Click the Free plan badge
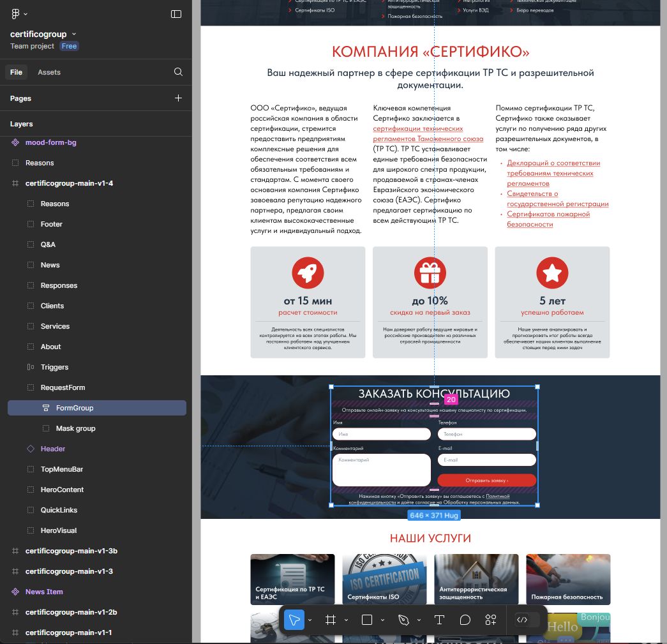Screen dimensions: 667x644 click(69, 46)
